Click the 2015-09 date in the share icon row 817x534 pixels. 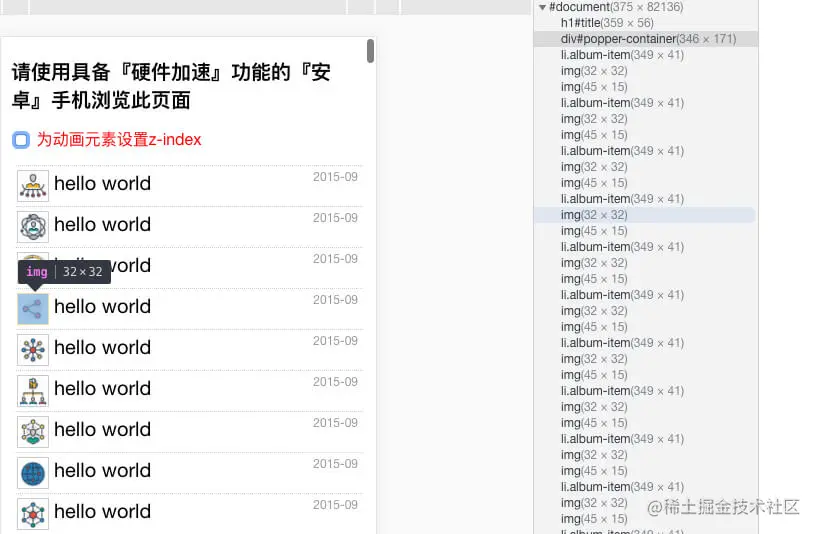[x=335, y=300]
